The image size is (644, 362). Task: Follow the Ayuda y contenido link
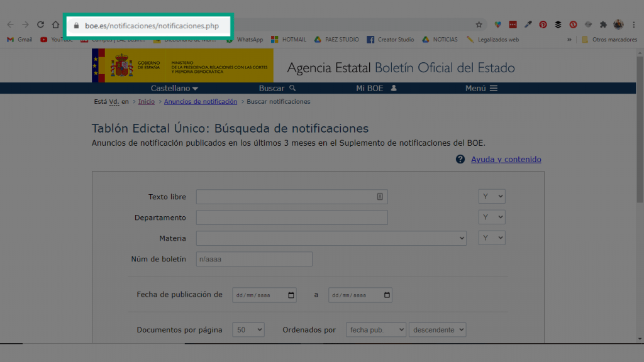pyautogui.click(x=506, y=159)
